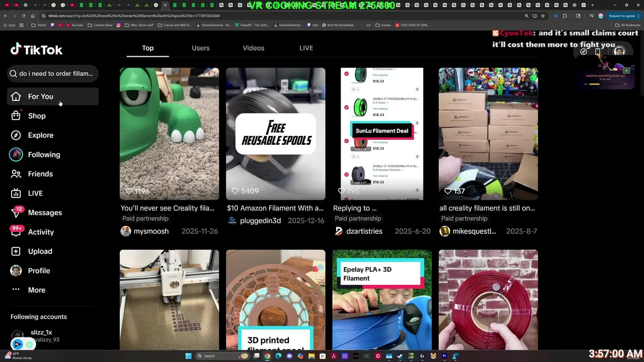Image resolution: width=644 pixels, height=362 pixels.
Task: Open the Free Reusable Spools video
Action: [x=275, y=134]
